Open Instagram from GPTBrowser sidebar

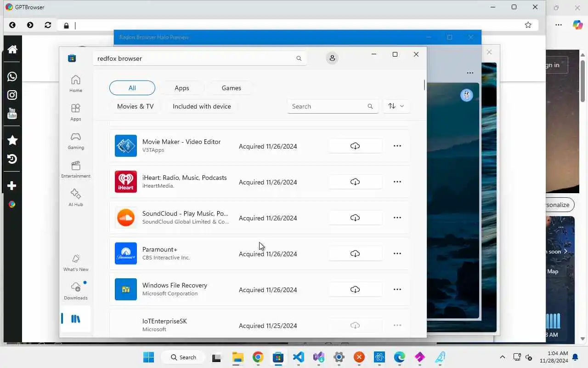pyautogui.click(x=12, y=95)
